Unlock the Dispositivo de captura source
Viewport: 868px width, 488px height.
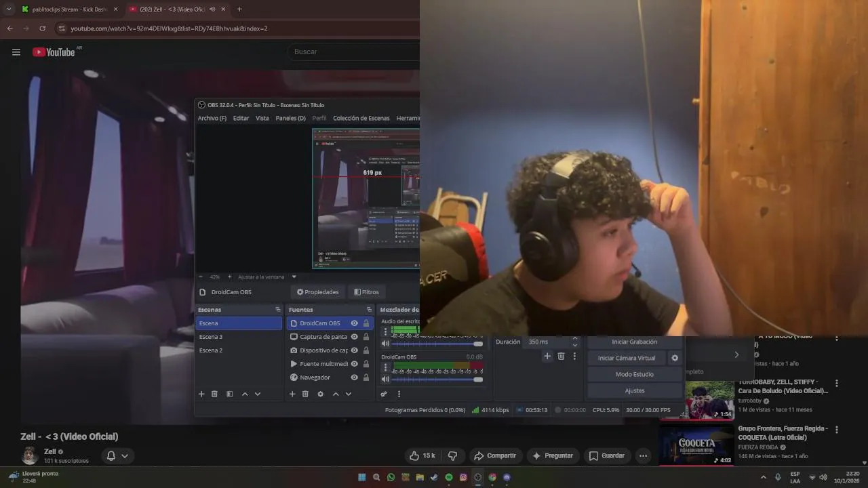(x=366, y=350)
